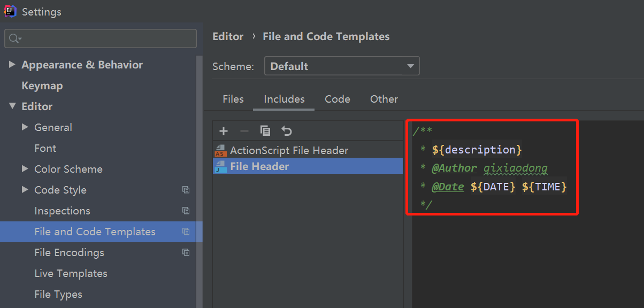Click the IntelliJ IDEA logo in title bar

(x=10, y=11)
